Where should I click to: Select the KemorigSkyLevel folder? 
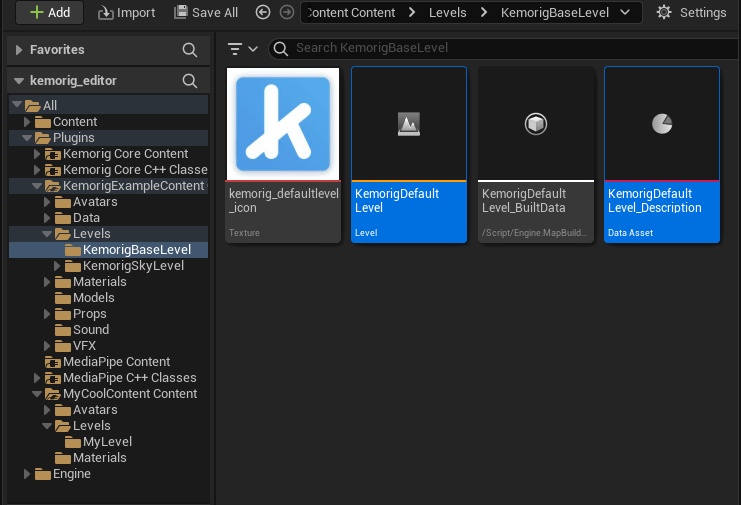(x=133, y=266)
